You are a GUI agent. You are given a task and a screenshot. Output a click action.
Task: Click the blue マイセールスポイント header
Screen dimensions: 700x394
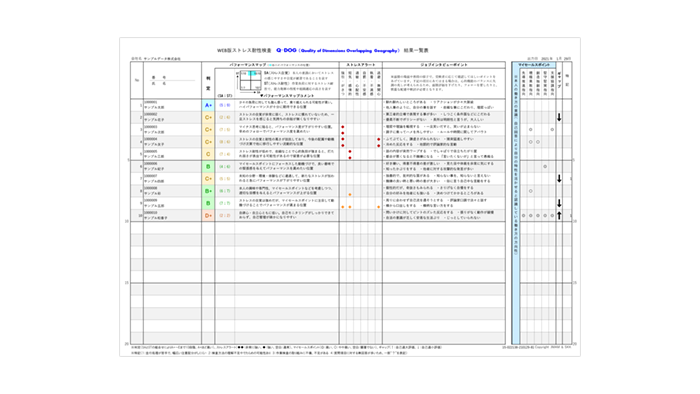pos(533,65)
